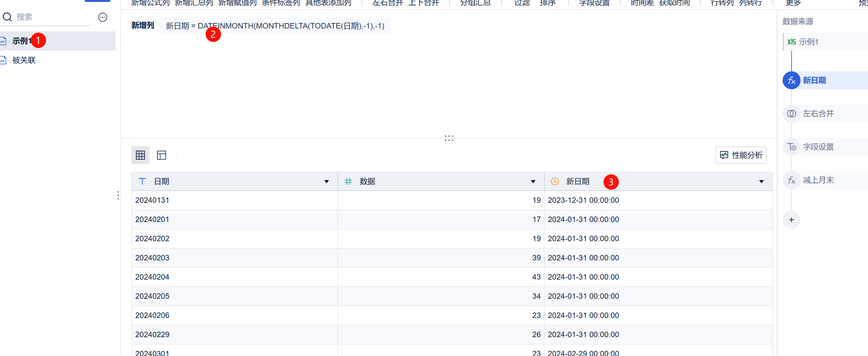Click the number type icon of 数据 column
The height and width of the screenshot is (356, 868).
[348, 181]
